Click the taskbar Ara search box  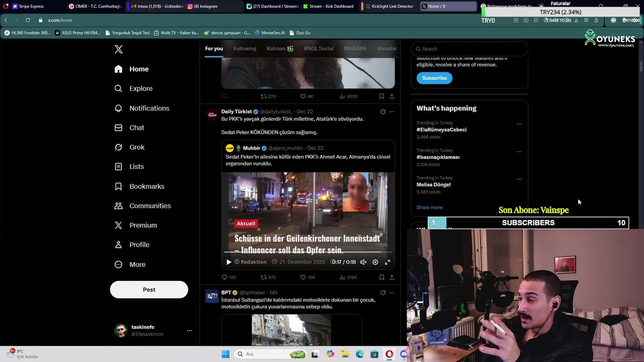pyautogui.click(x=271, y=354)
